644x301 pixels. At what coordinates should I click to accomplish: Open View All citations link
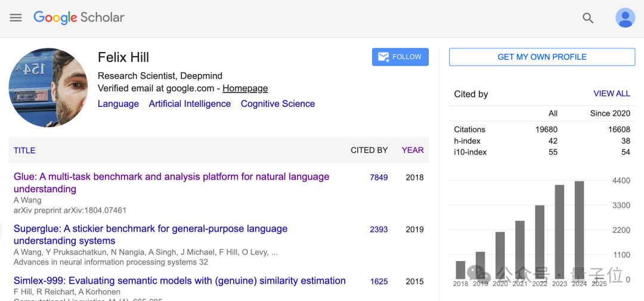coord(612,94)
